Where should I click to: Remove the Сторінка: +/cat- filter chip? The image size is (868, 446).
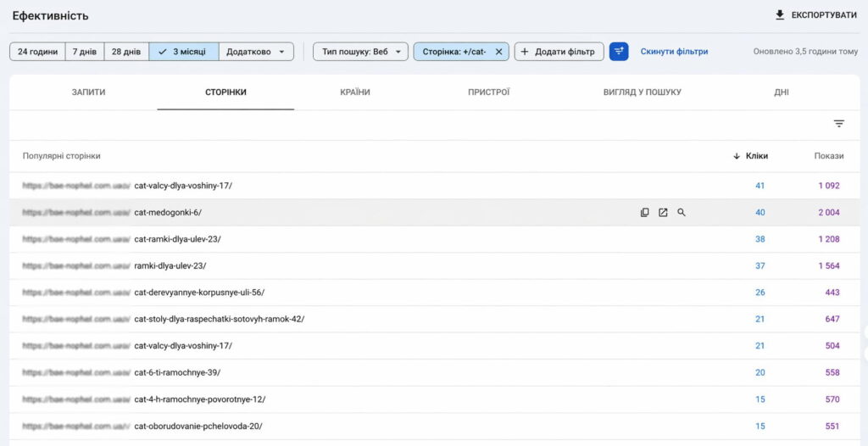pos(498,52)
